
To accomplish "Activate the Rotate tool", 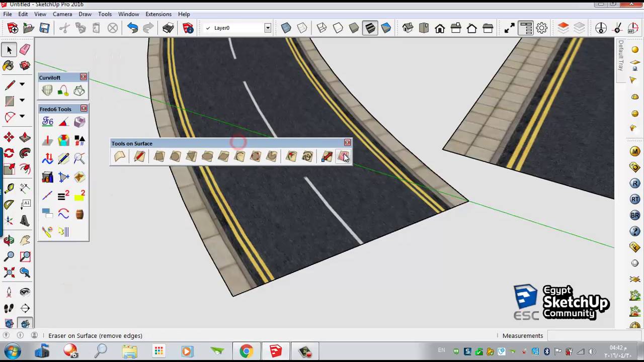I will point(9,154).
